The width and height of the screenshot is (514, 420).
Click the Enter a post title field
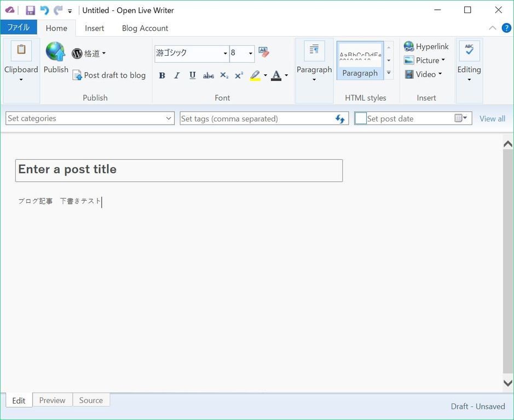[179, 171]
